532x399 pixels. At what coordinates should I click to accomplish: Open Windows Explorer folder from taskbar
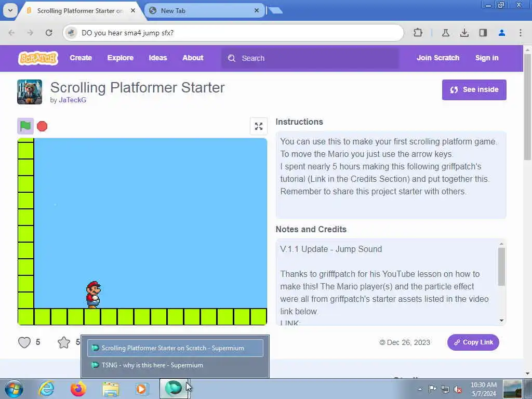tap(111, 389)
